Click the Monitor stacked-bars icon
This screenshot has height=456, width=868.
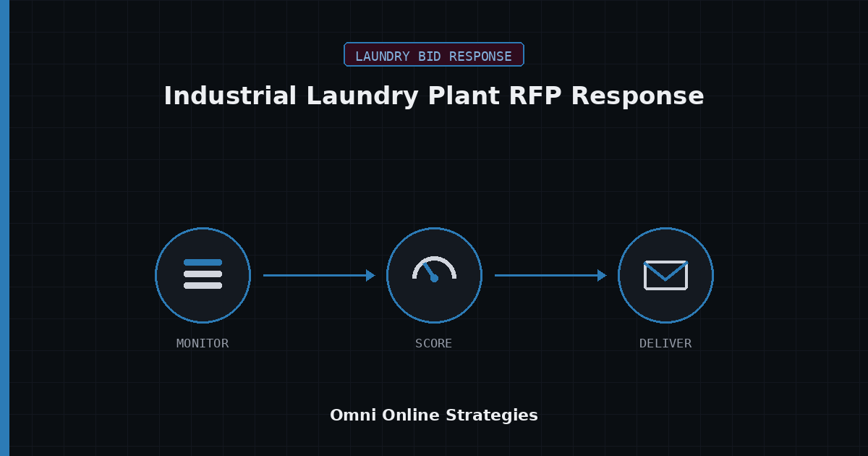203,275
